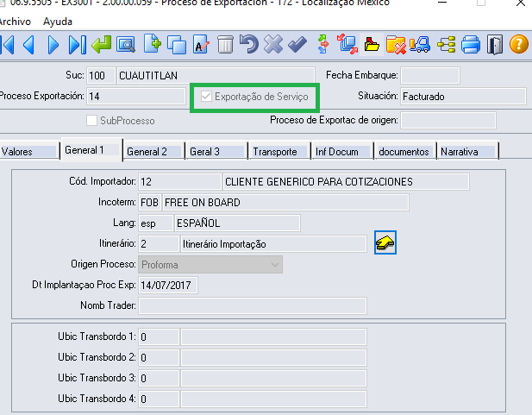The width and height of the screenshot is (532, 415).
Task: Click the Ubic Transbordo 4 code field
Action: tap(159, 399)
